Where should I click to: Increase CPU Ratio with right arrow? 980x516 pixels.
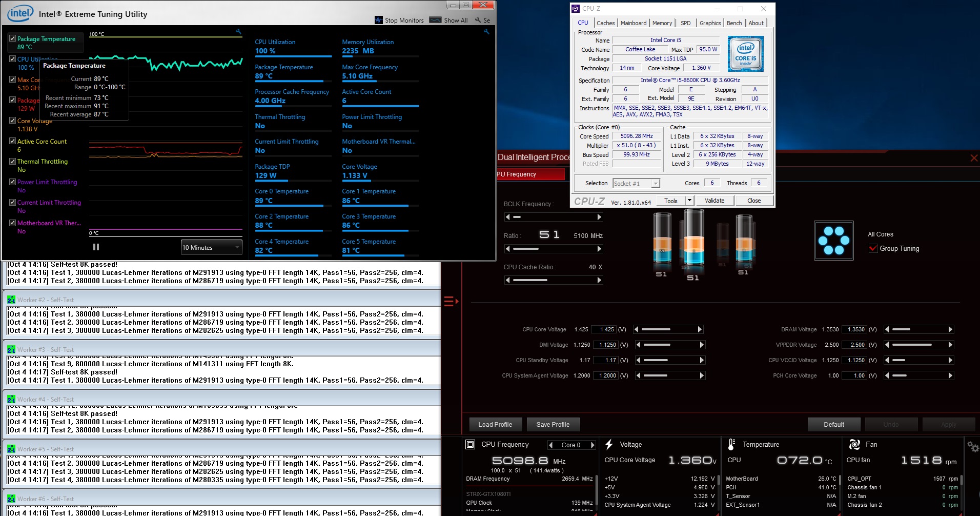tap(599, 249)
